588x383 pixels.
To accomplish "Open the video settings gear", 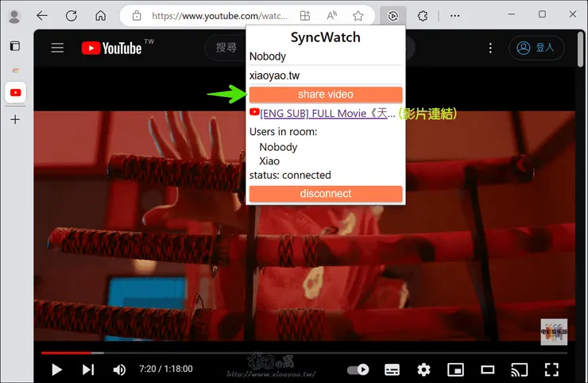I will 424,369.
